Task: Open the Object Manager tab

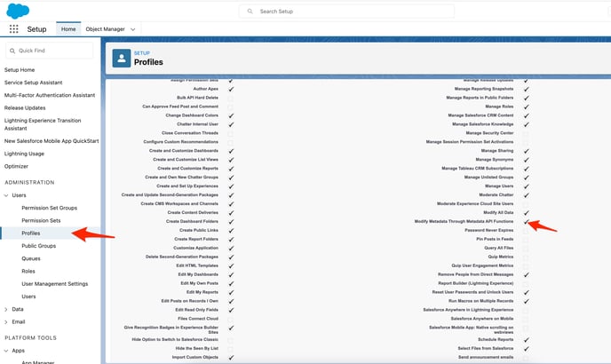Action: coord(105,28)
